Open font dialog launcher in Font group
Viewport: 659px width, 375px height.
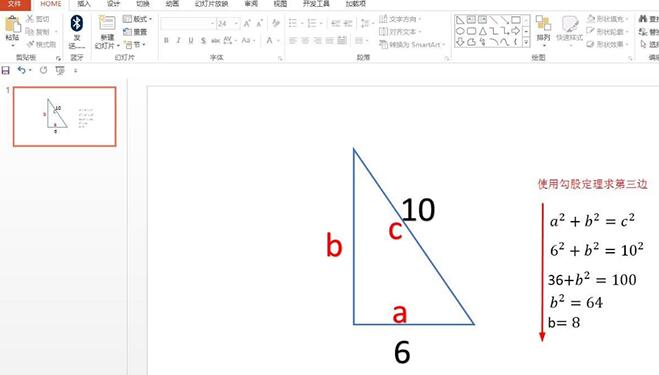click(x=280, y=59)
